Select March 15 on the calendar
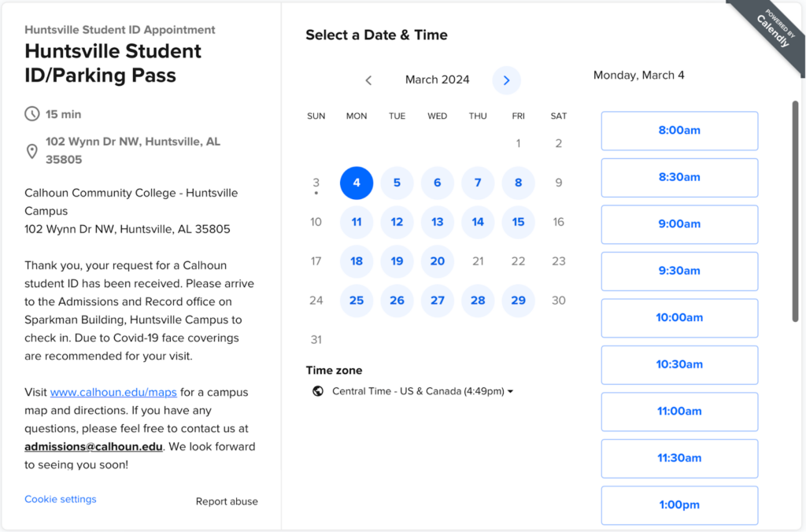The height and width of the screenshot is (532, 806). click(518, 222)
